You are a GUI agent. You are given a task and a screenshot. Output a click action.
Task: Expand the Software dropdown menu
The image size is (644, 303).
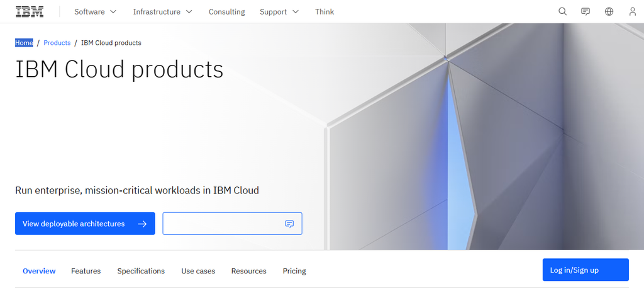point(96,11)
